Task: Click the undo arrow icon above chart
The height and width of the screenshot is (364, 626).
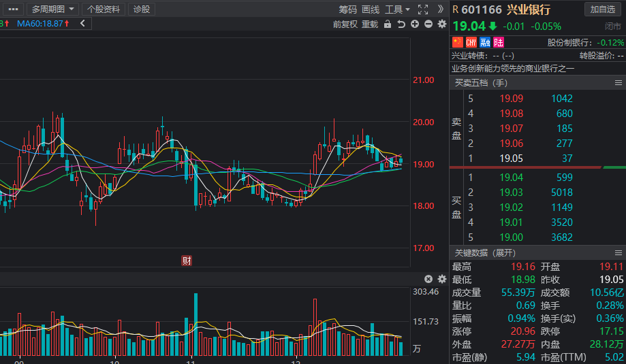Action: (401, 24)
